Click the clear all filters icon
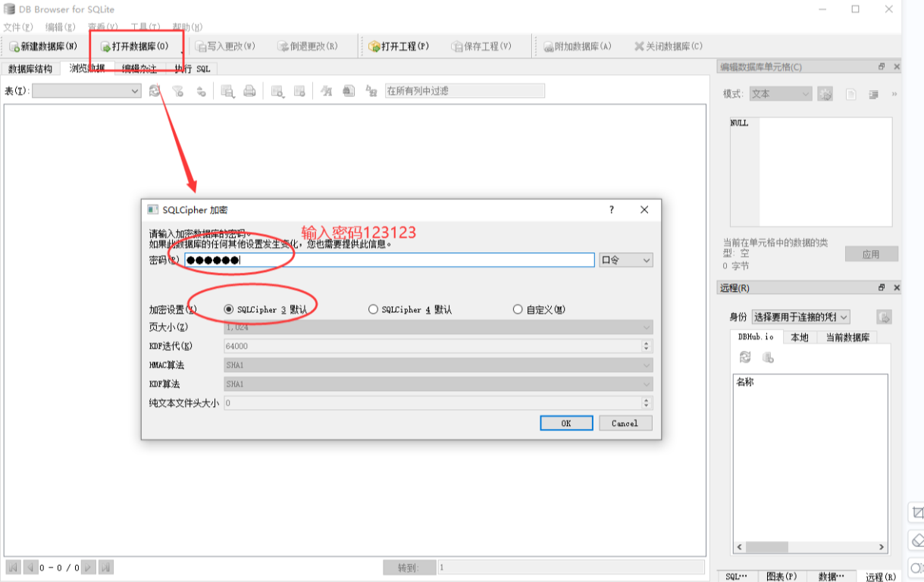This screenshot has height=582, width=924. 178,91
